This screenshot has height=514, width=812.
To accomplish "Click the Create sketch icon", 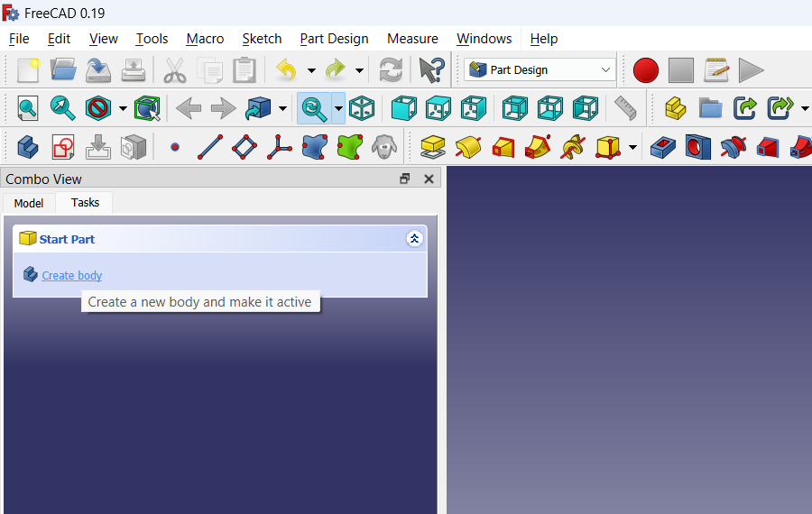I will pos(63,148).
